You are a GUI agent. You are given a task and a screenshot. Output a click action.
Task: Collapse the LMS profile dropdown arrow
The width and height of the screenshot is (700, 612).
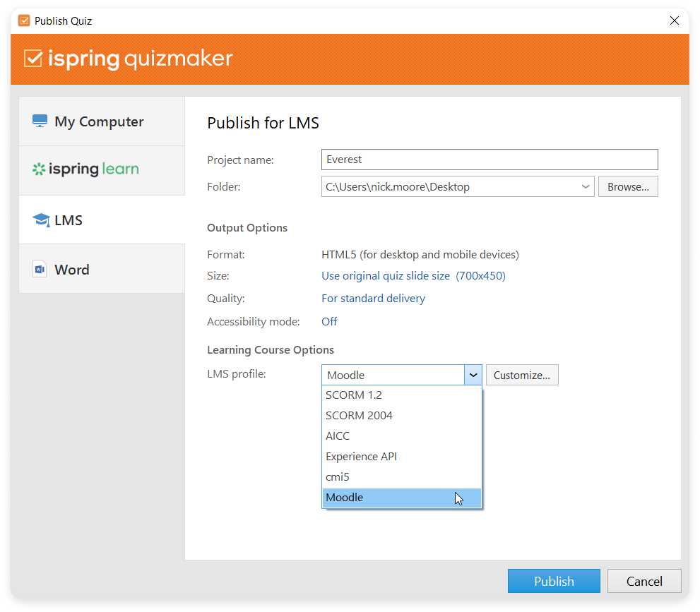[x=473, y=375]
